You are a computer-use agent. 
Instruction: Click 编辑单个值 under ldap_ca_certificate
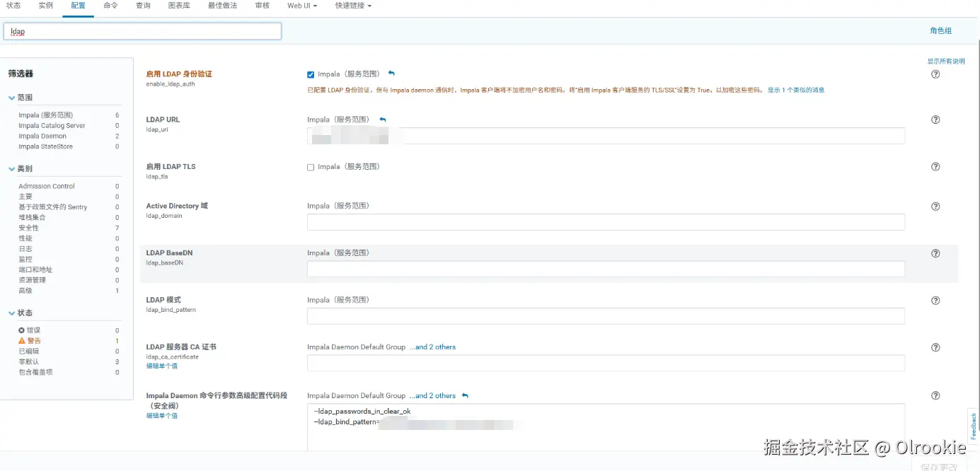click(x=162, y=366)
